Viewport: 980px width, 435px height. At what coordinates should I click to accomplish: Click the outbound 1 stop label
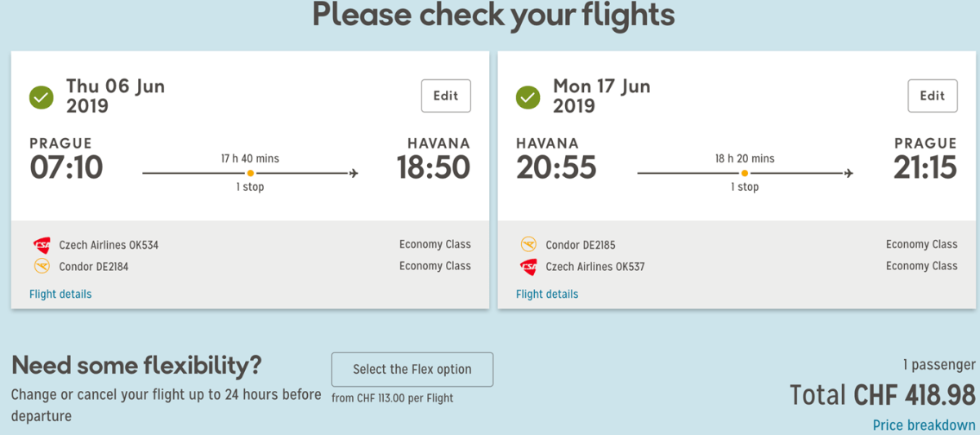click(x=250, y=187)
